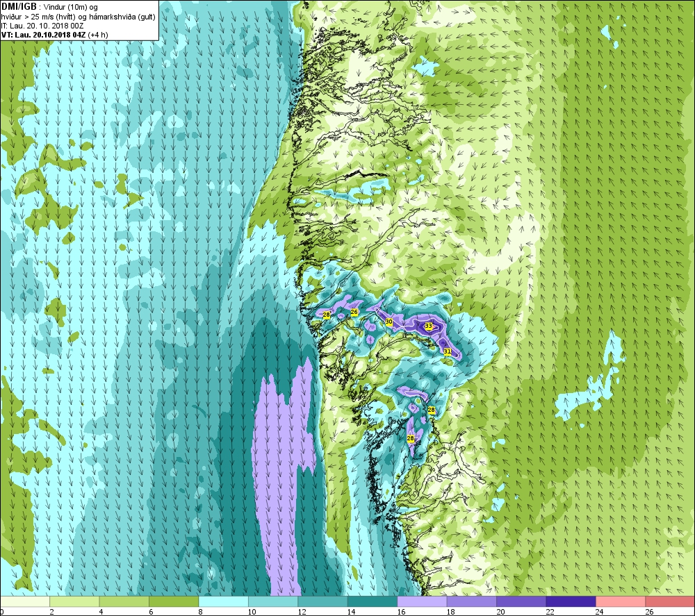The height and width of the screenshot is (616, 695).
Task: Click the 0–2 m/s pale yellow legend swatch
Action: pos(25,601)
